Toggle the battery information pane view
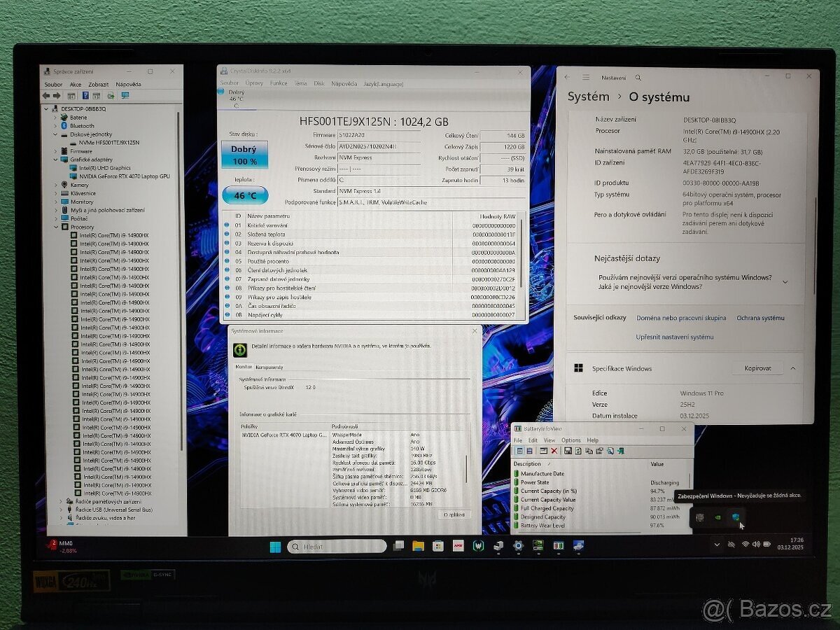Image resolution: width=840 pixels, height=630 pixels. click(519, 451)
